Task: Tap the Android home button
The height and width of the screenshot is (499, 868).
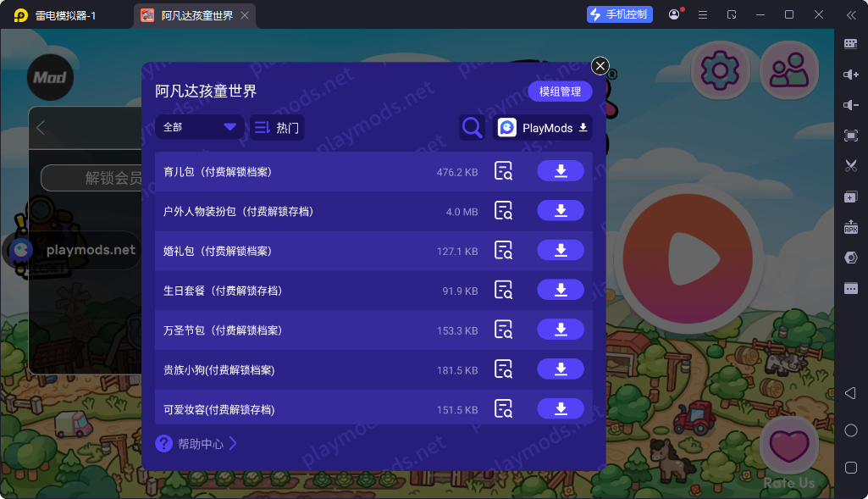Action: (x=851, y=430)
